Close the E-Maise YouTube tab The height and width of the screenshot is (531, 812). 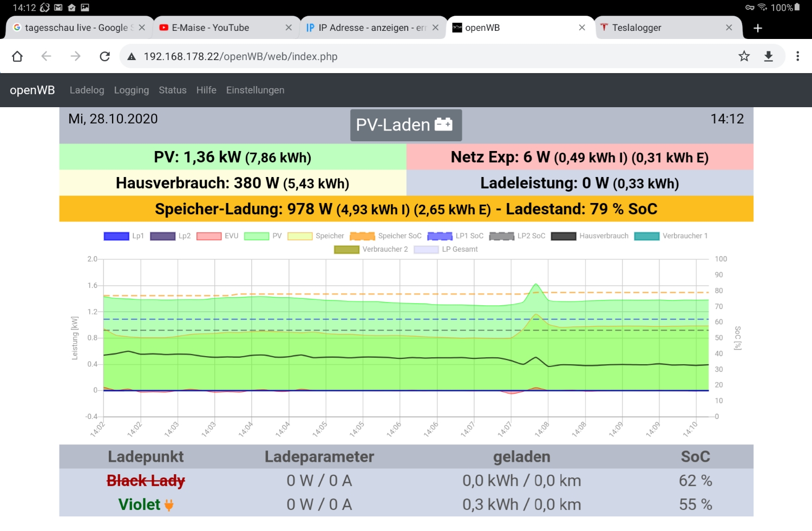pos(289,28)
